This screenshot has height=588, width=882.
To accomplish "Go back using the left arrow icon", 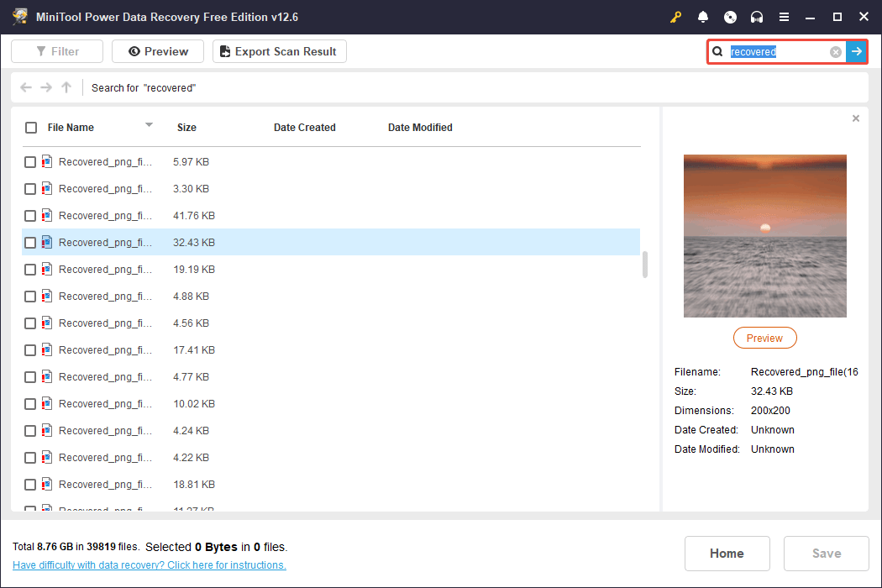I will click(26, 87).
